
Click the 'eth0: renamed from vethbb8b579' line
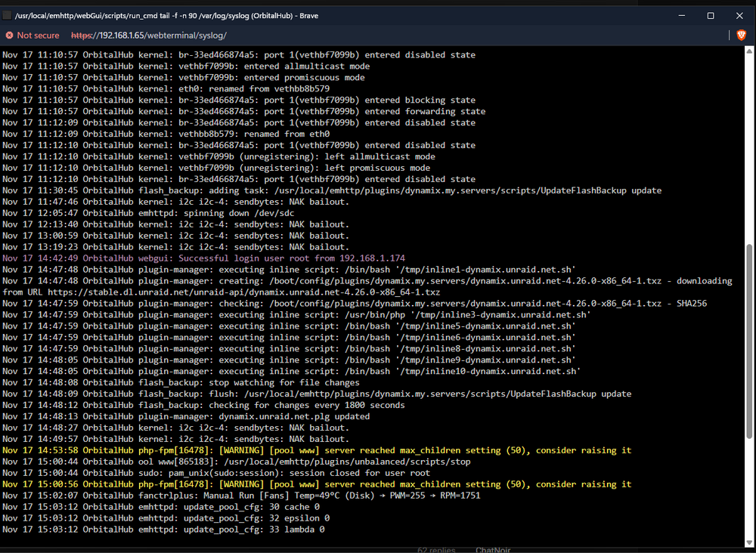pyautogui.click(x=166, y=88)
